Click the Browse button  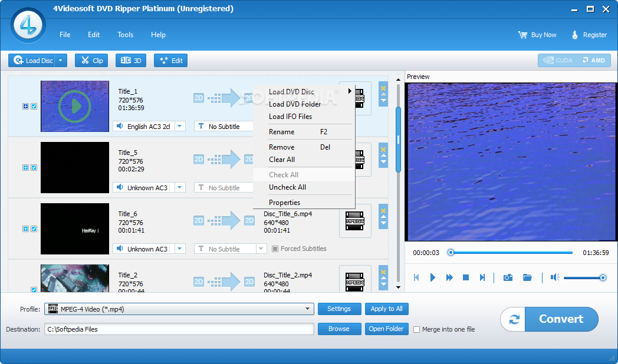pyautogui.click(x=339, y=329)
